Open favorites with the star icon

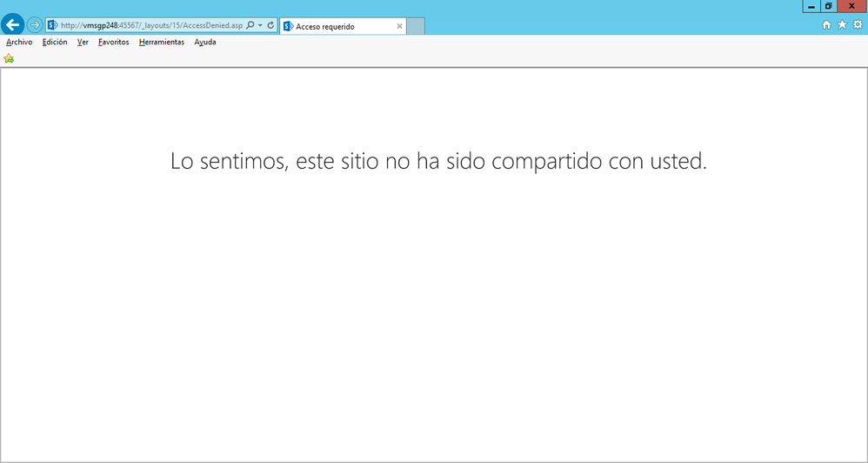pos(842,24)
